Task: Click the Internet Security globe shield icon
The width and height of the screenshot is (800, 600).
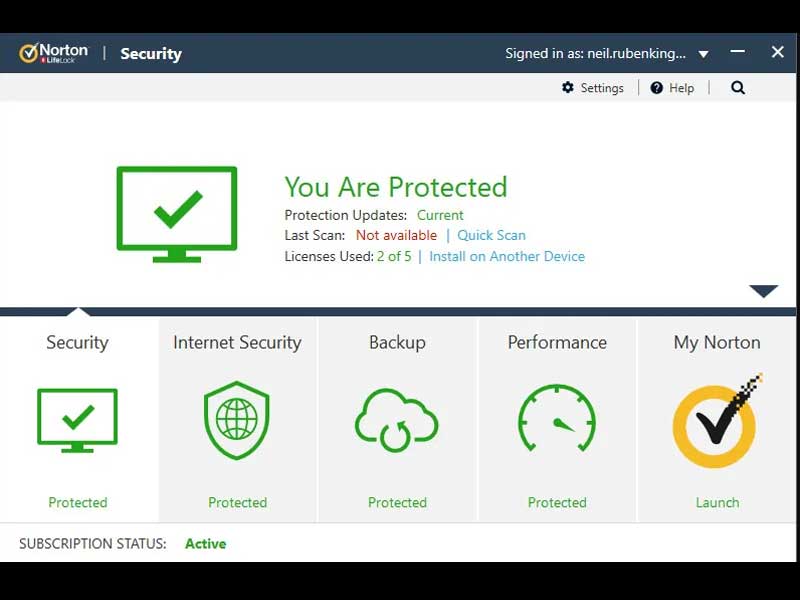Action: [x=237, y=420]
